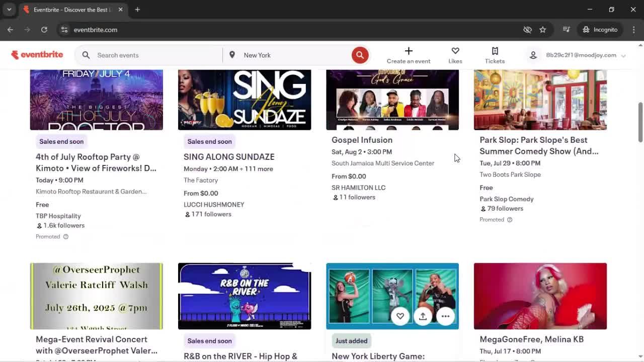Click TBP Hospitality organizer name
The image size is (644, 362).
58,216
